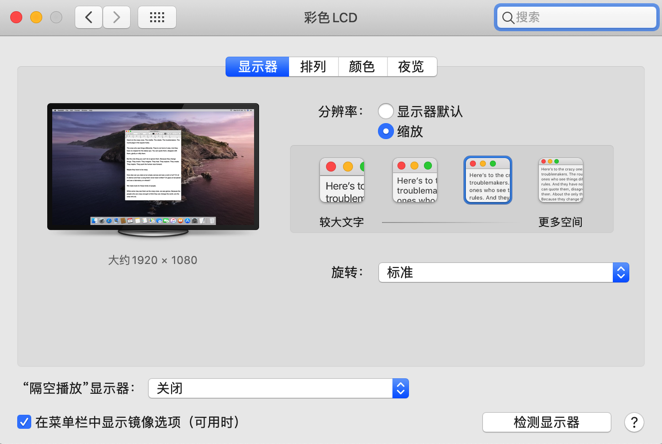Go back with the left chevron button
662x444 pixels.
tap(88, 17)
